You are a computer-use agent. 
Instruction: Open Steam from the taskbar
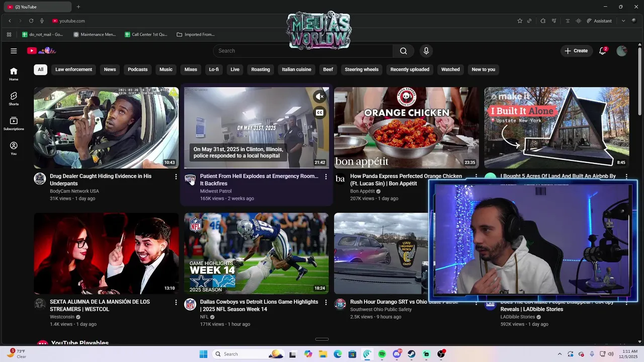click(x=412, y=354)
